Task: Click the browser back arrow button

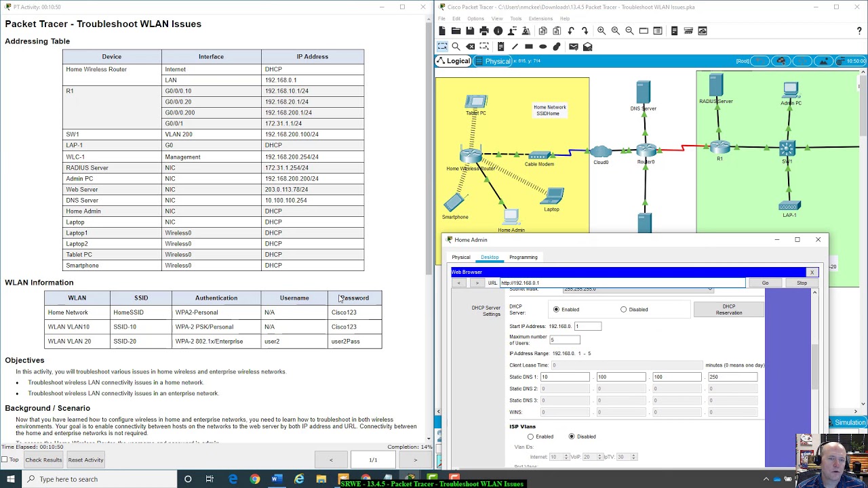Action: click(459, 283)
